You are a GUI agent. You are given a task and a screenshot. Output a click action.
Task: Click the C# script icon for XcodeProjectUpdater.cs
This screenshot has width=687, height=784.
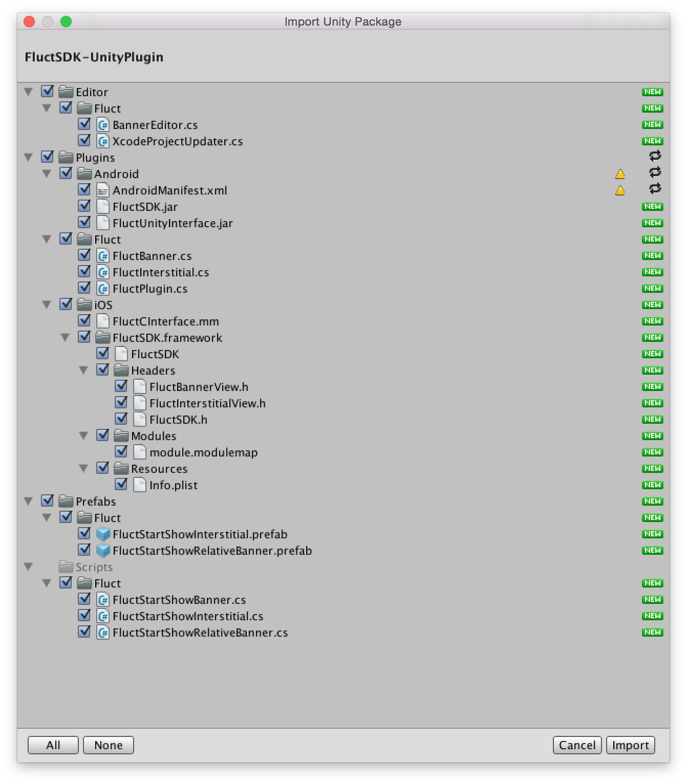(103, 141)
